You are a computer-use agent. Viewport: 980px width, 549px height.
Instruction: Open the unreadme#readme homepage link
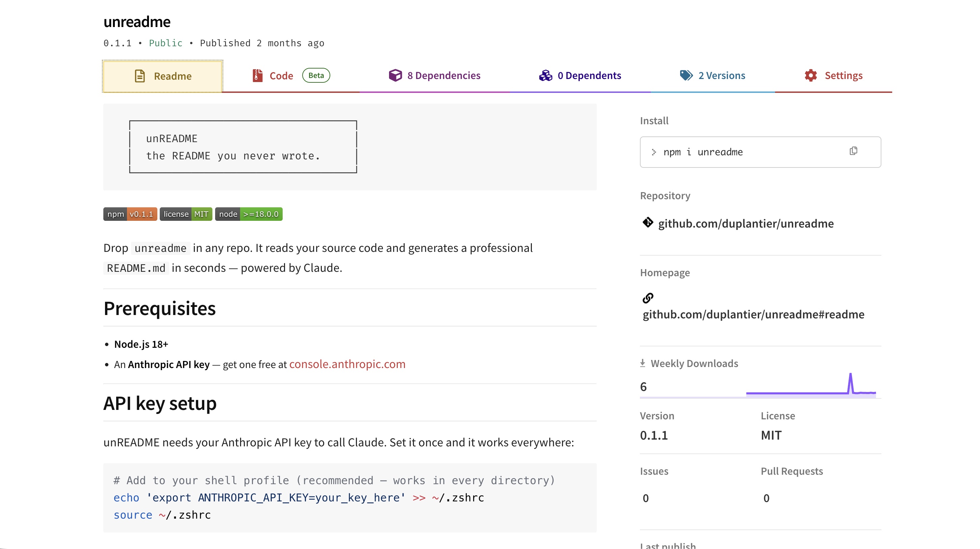tap(753, 314)
